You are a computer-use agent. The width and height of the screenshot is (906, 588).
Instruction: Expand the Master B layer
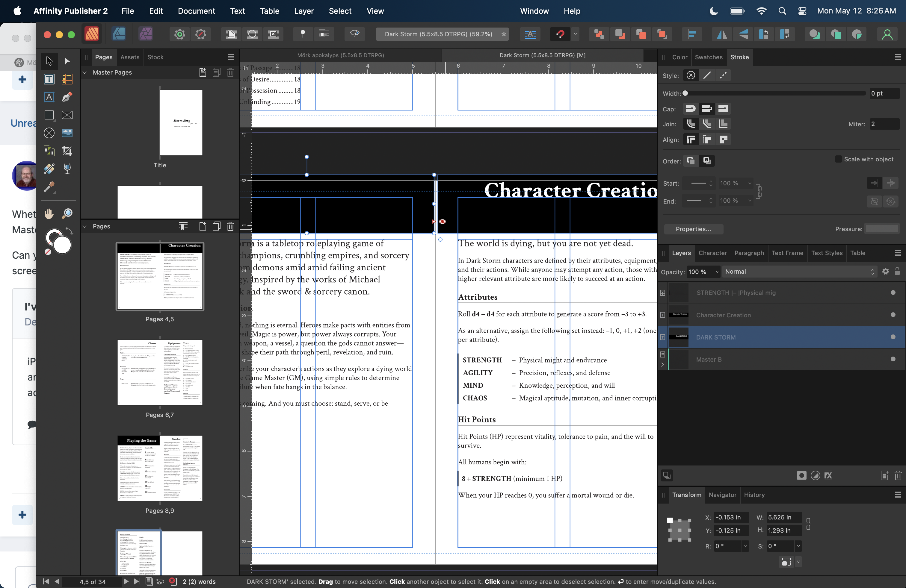(x=663, y=365)
